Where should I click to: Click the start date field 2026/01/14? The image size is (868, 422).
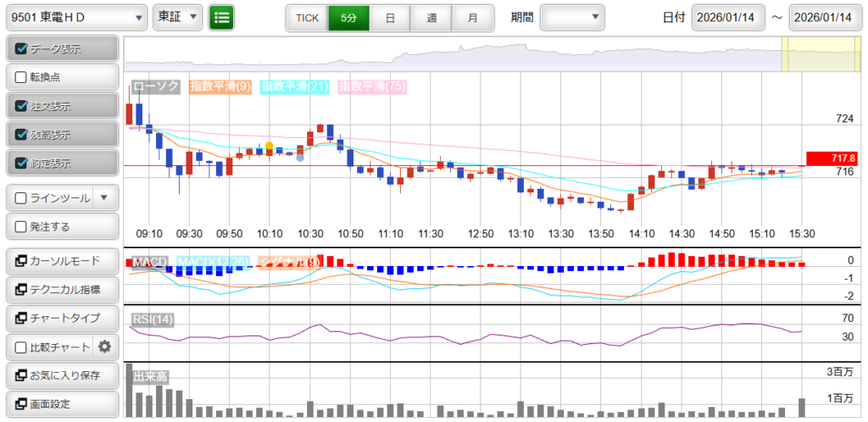pos(727,18)
